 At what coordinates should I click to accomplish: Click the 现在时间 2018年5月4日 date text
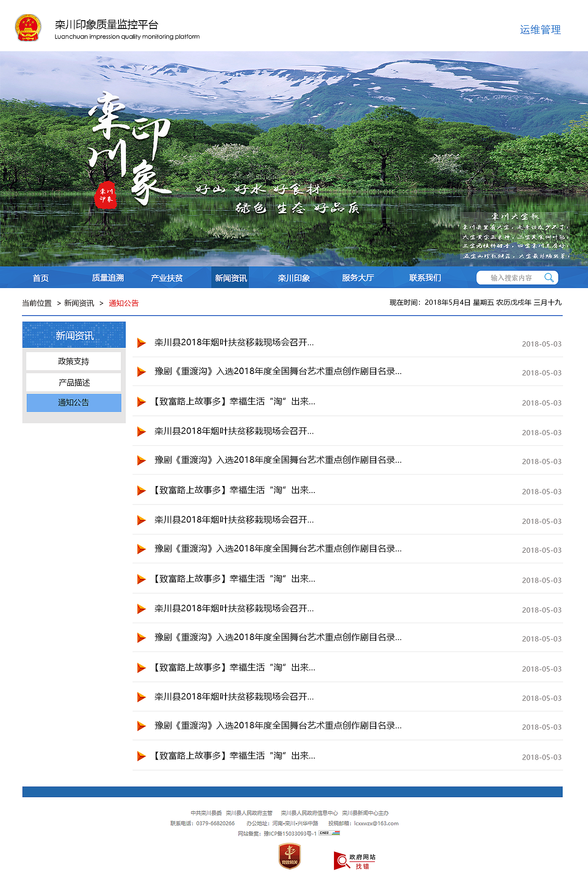475,302
